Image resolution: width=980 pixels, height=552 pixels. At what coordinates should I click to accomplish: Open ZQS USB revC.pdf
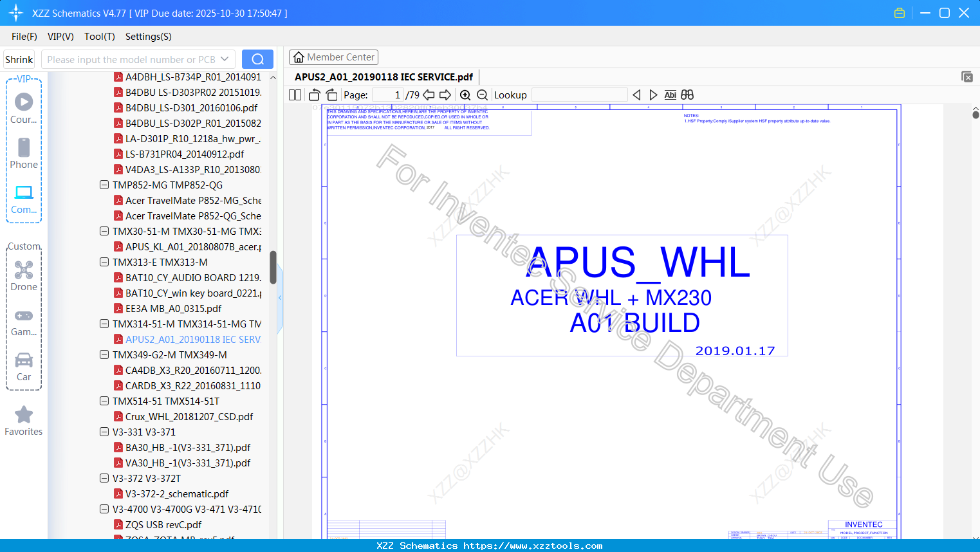coord(158,525)
